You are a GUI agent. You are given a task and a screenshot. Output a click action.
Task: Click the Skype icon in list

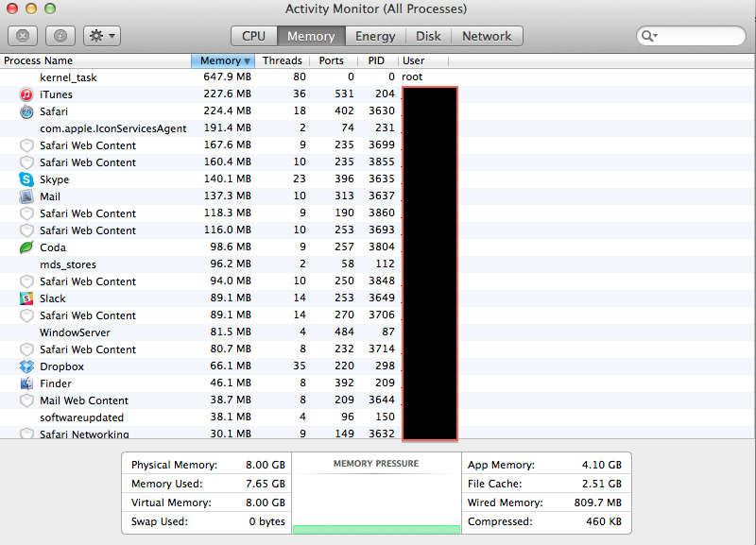26,179
